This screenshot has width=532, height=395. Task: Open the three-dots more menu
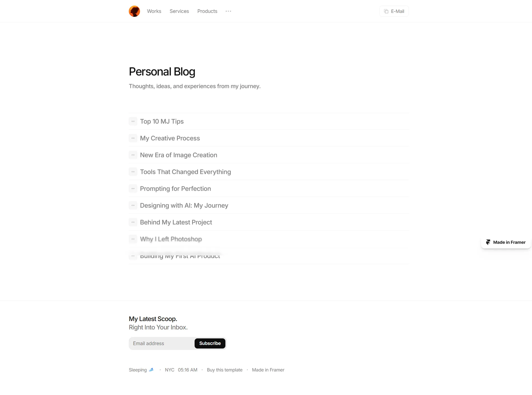coord(228,11)
